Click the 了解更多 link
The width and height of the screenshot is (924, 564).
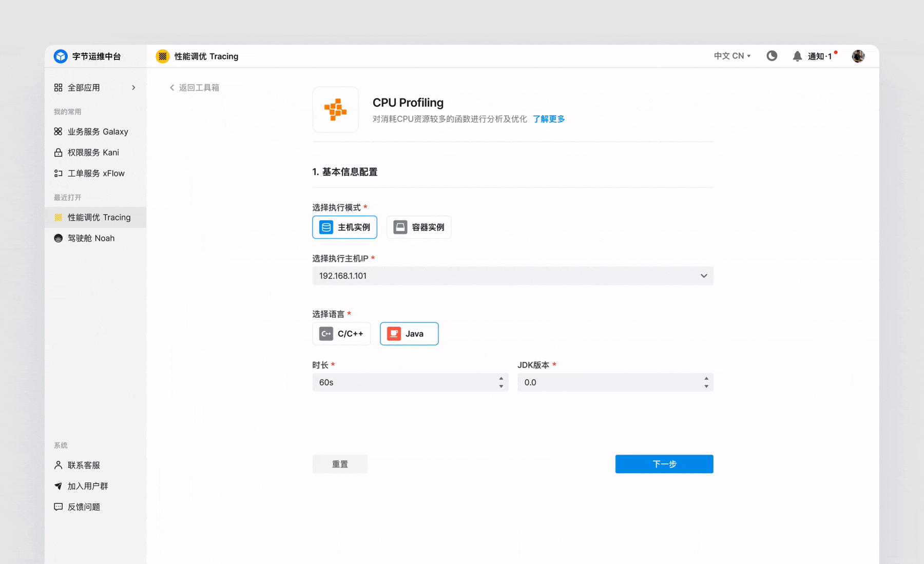548,119
